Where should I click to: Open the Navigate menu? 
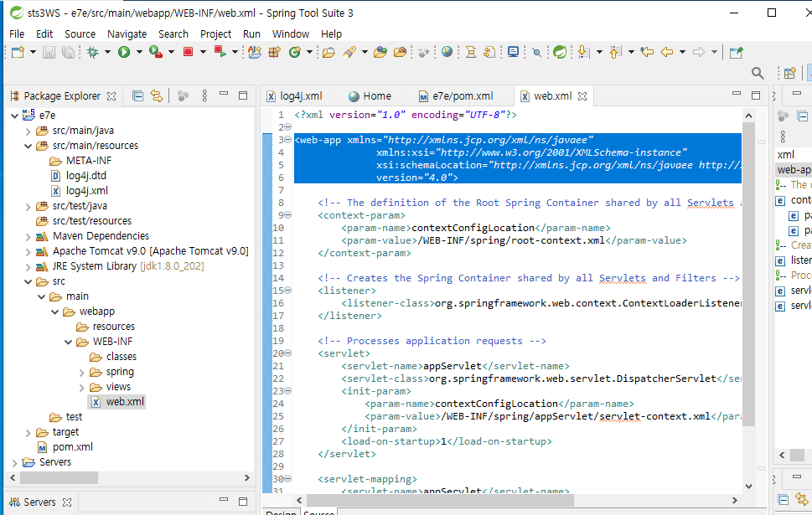[x=127, y=33]
